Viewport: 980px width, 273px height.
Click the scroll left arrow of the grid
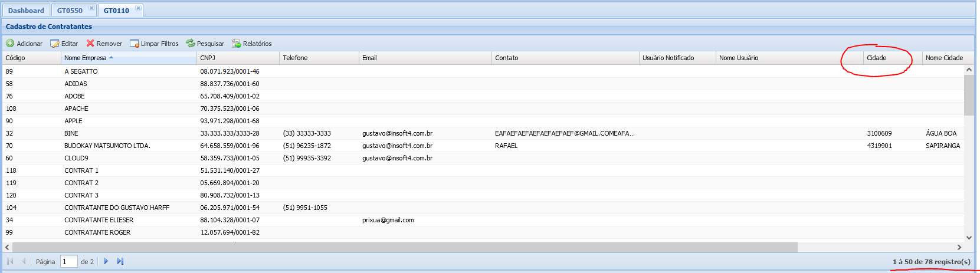click(x=7, y=247)
